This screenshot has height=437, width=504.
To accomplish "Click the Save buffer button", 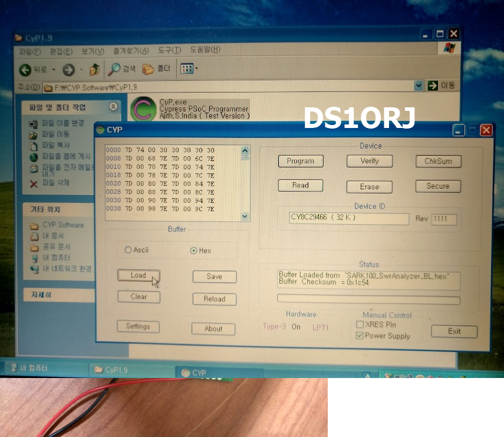I will coord(215,277).
